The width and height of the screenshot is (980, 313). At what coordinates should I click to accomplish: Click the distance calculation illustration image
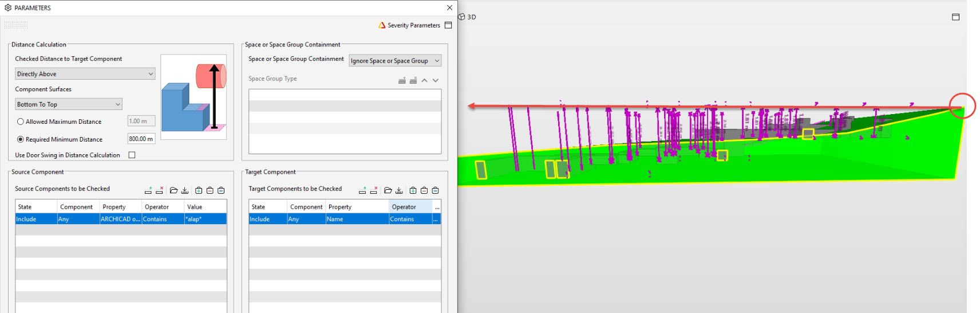pos(193,97)
